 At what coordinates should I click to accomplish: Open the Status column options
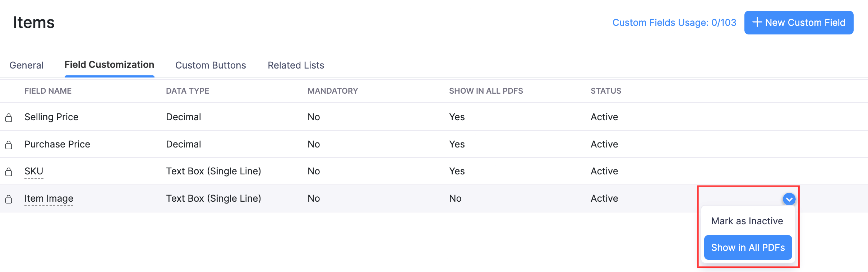click(x=605, y=91)
